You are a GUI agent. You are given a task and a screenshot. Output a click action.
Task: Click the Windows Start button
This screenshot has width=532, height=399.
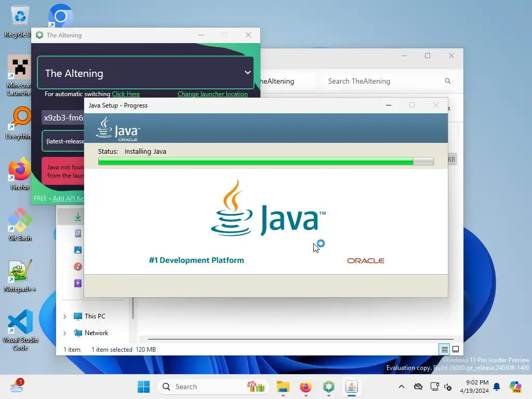[x=143, y=387]
